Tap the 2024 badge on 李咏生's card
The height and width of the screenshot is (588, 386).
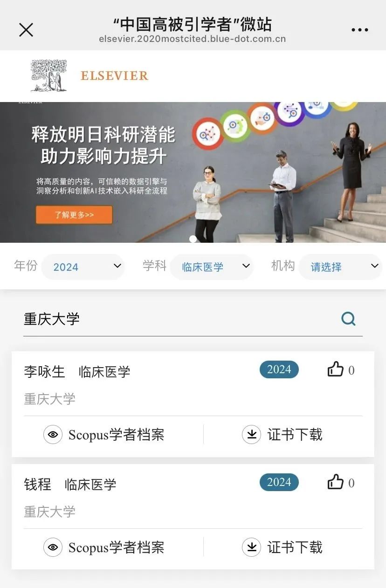coord(279,369)
